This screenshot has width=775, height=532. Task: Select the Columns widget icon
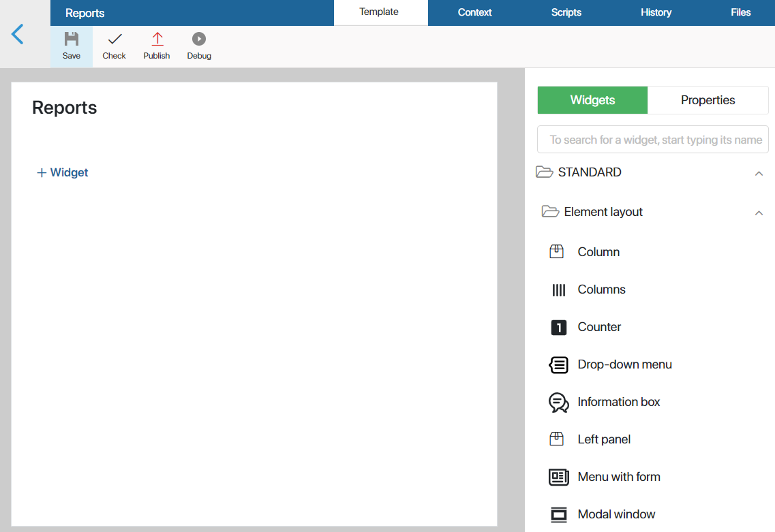(x=558, y=290)
